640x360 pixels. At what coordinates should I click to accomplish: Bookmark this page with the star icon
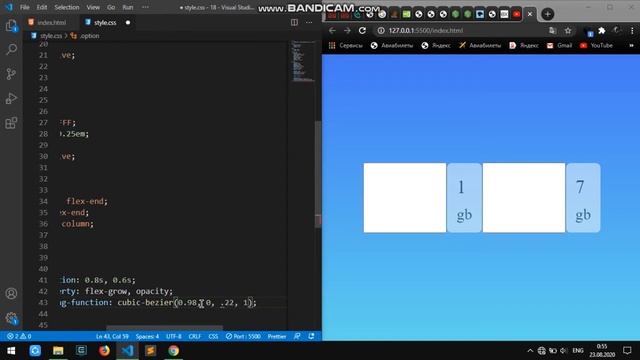point(568,31)
